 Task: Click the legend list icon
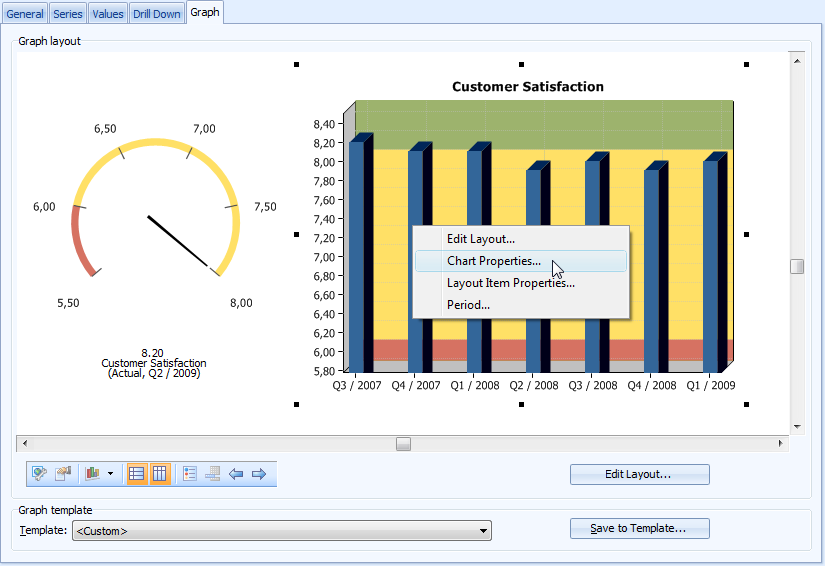(x=190, y=474)
